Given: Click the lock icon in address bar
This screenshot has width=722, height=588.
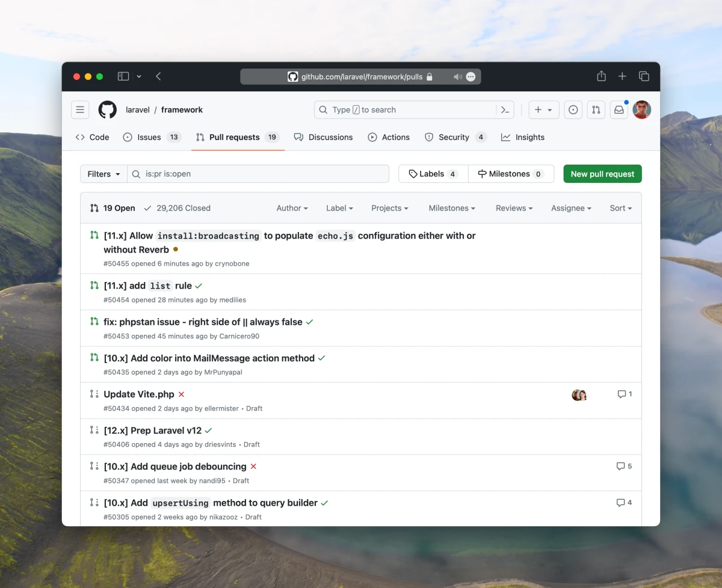Looking at the screenshot, I should point(429,77).
